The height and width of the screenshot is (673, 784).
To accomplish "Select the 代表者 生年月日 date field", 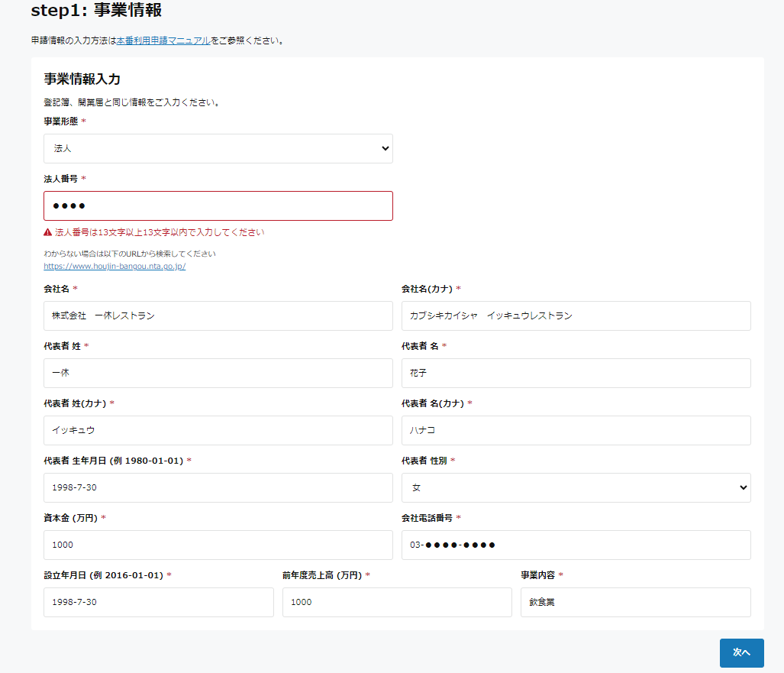I will (x=218, y=487).
